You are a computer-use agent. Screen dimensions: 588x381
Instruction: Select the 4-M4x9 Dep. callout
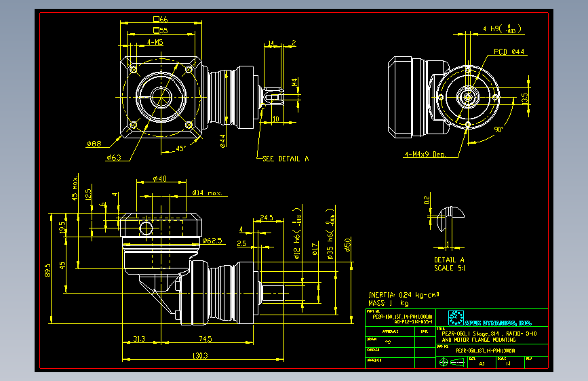point(425,154)
